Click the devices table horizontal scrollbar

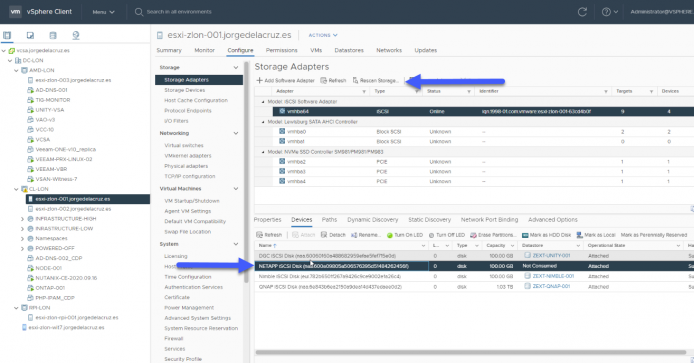[470, 352]
